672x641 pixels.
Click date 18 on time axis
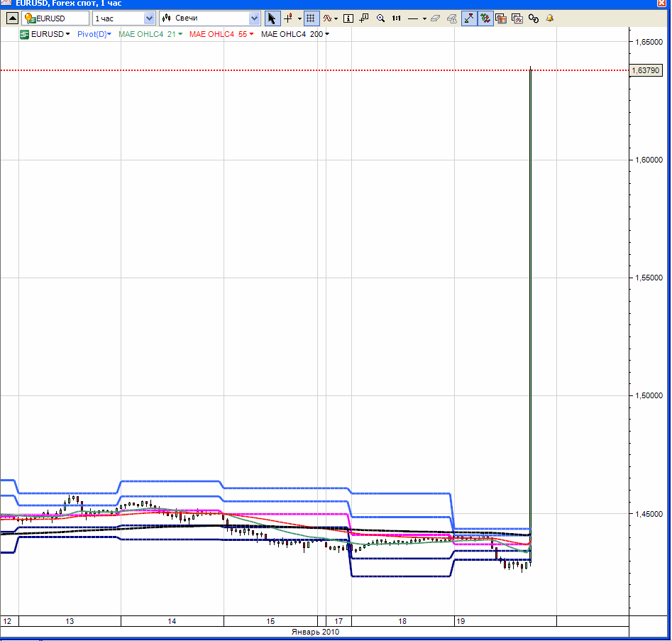[x=402, y=621]
